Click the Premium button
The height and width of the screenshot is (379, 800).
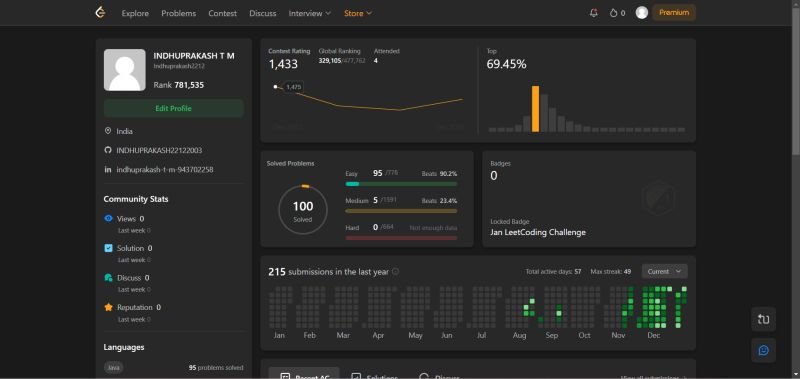(x=673, y=13)
